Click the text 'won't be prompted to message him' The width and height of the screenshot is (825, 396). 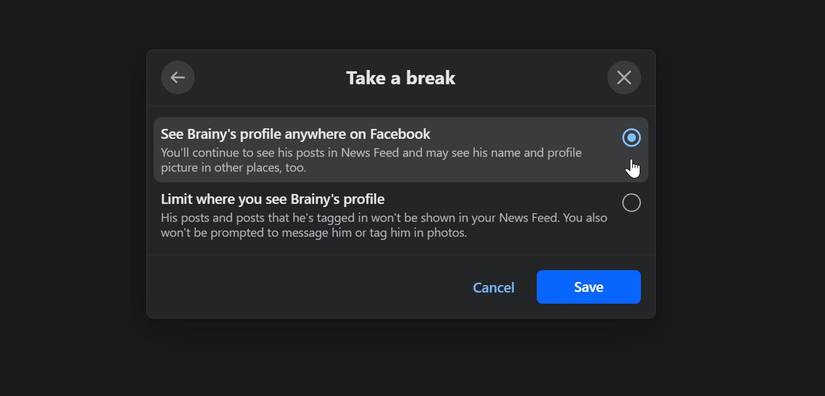pos(256,232)
